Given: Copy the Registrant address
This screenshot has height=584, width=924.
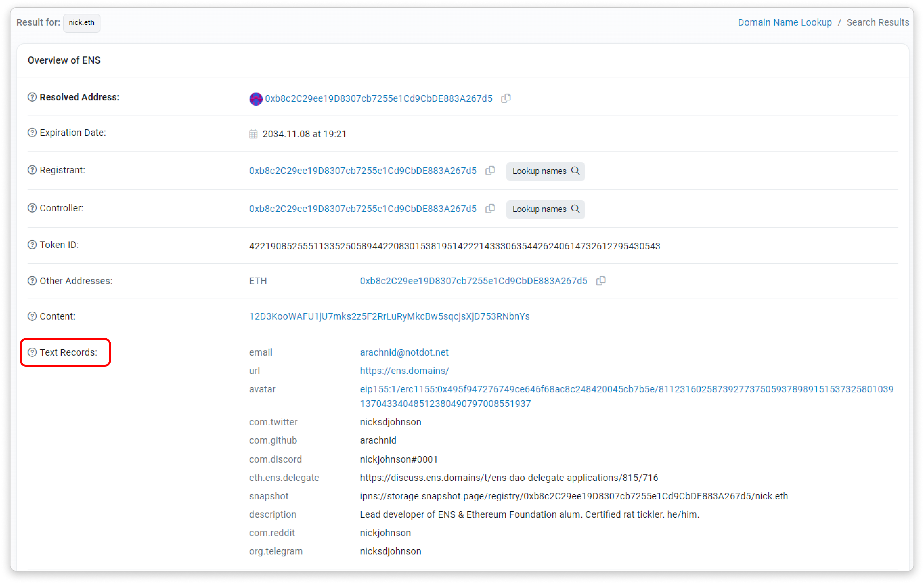Looking at the screenshot, I should [x=490, y=171].
